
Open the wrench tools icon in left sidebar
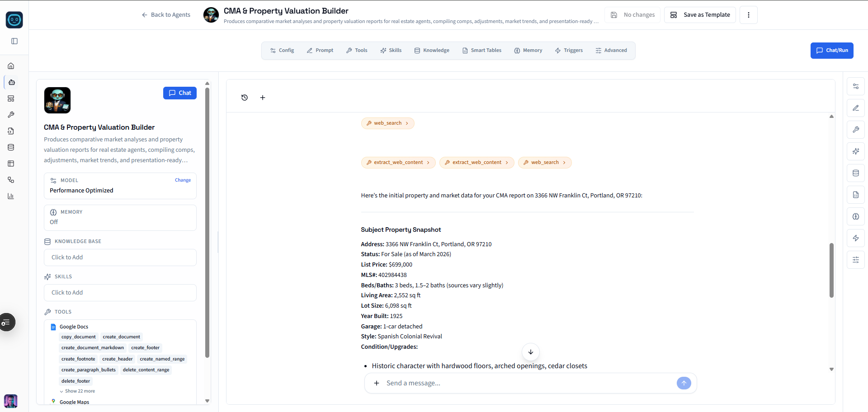[x=11, y=115]
